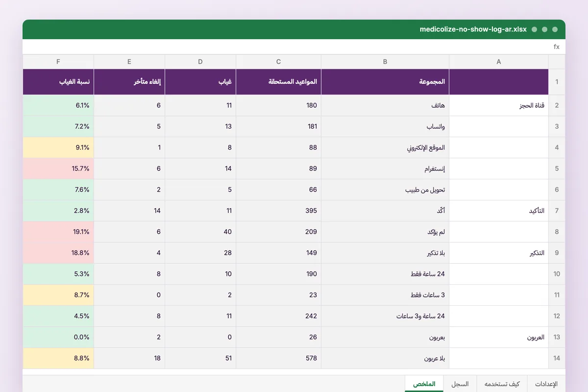This screenshot has width=588, height=392.
Task: Select the 18.8% no-show rate cell
Action: pyautogui.click(x=58, y=253)
